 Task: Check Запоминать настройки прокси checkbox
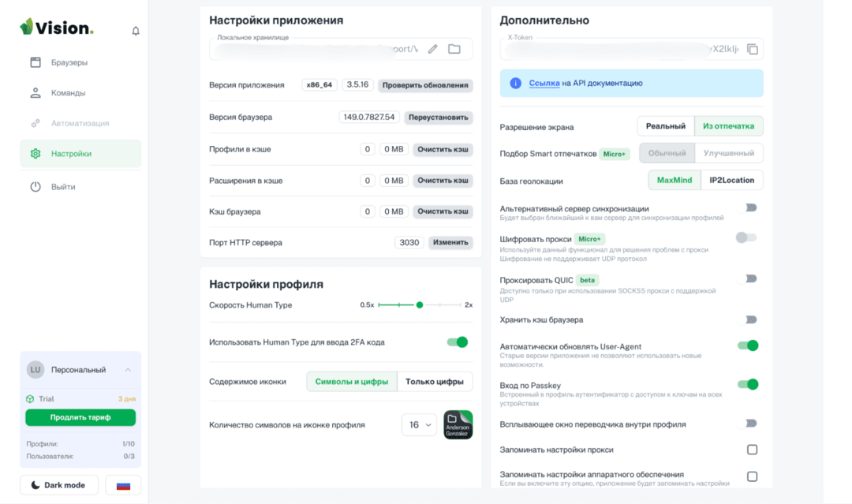point(752,450)
